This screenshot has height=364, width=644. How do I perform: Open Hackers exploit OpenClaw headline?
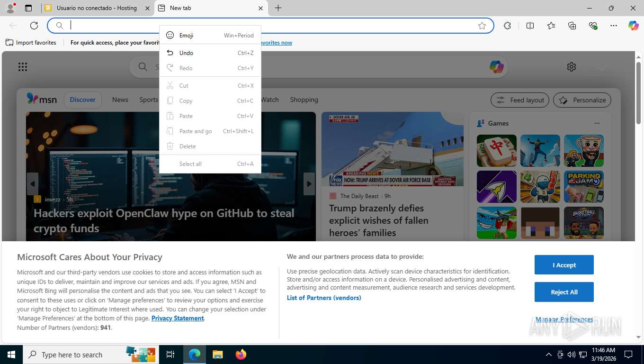[x=164, y=220]
